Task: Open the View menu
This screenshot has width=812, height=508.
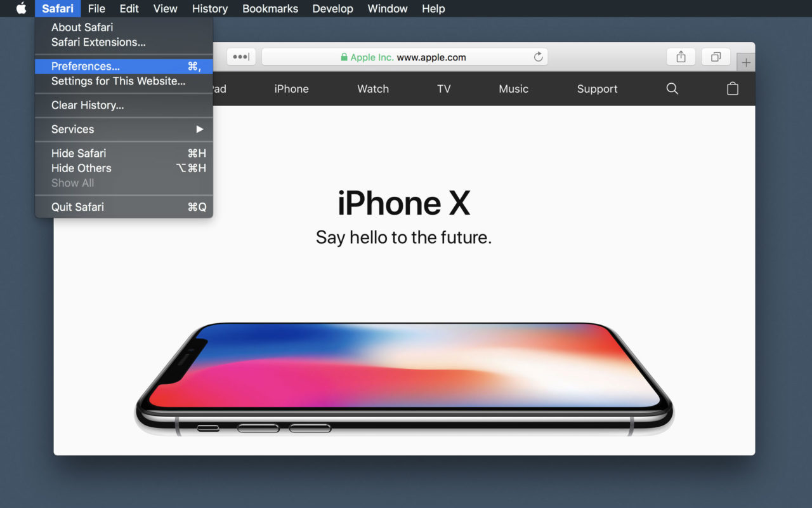Action: pyautogui.click(x=166, y=8)
